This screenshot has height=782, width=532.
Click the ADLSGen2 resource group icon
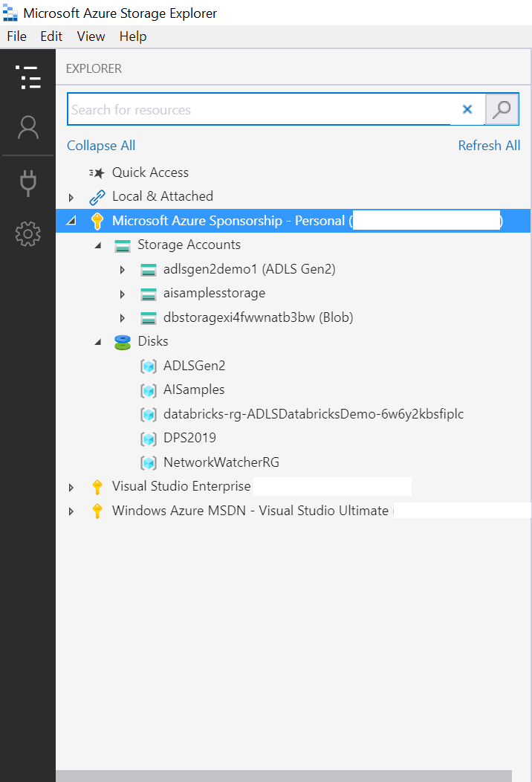148,366
